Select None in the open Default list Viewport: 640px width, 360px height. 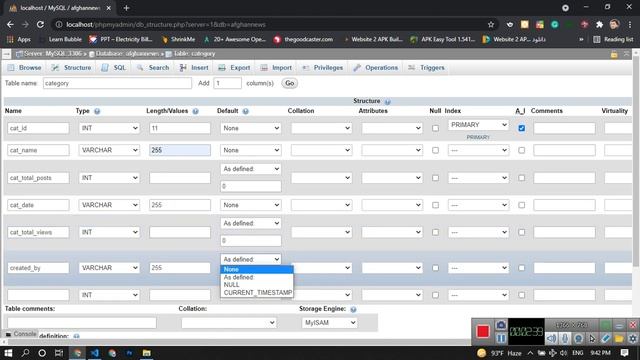[x=257, y=269]
